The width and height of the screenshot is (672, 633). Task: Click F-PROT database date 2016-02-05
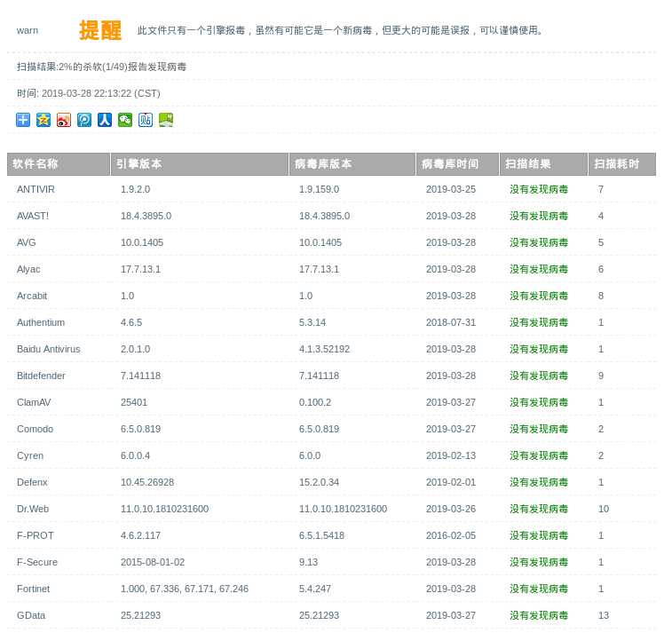pos(450,534)
